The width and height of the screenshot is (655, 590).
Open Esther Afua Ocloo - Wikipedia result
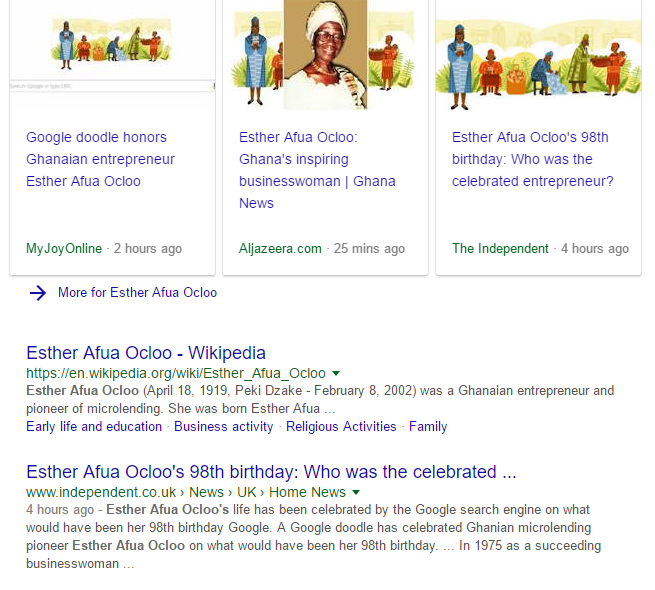tap(146, 353)
